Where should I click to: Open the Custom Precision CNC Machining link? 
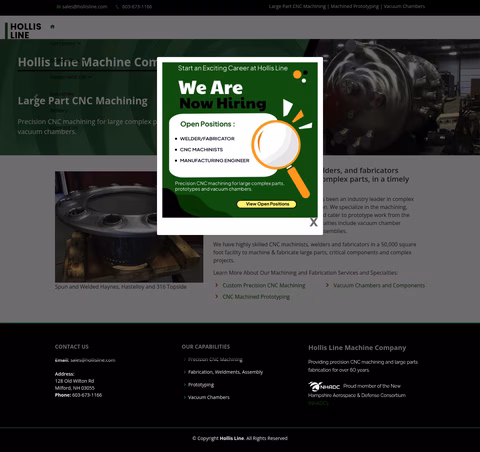coord(264,285)
